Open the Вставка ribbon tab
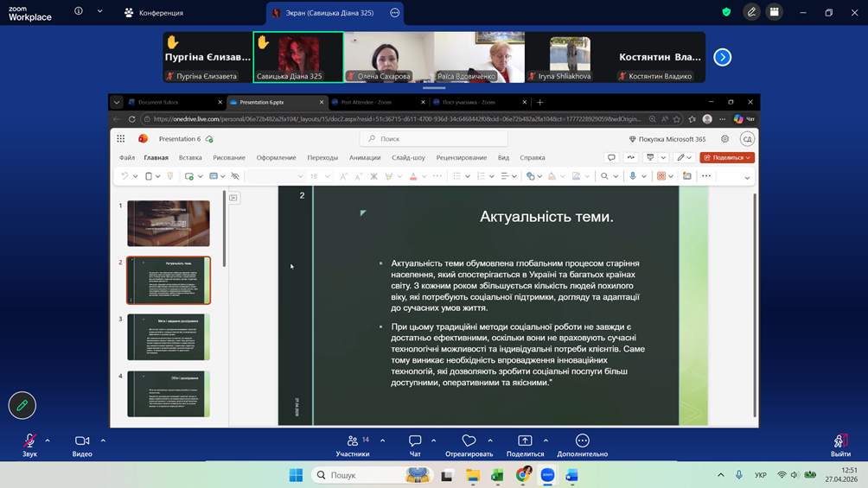The width and height of the screenshot is (868, 488). tap(190, 158)
